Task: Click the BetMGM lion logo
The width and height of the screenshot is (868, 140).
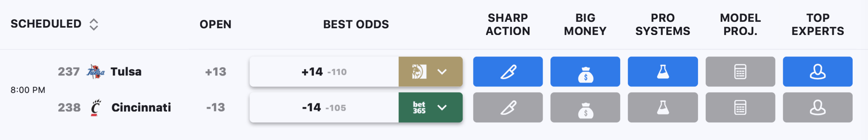Action: (x=419, y=72)
